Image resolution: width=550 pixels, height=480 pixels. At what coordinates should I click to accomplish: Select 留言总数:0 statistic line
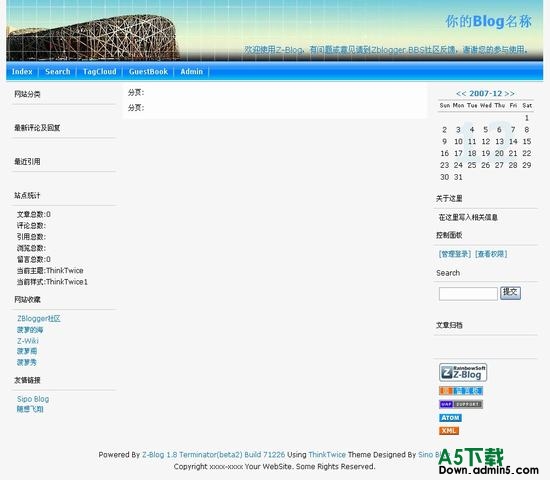pyautogui.click(x=34, y=259)
